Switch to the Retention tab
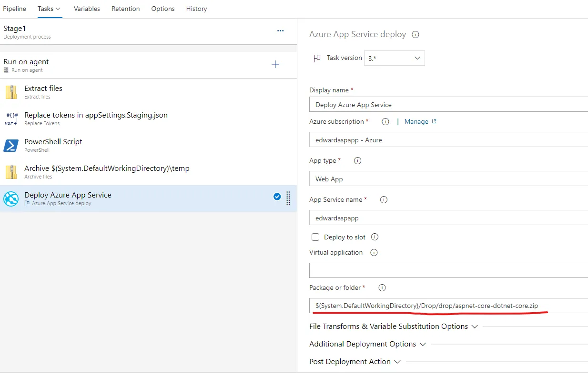 click(126, 9)
